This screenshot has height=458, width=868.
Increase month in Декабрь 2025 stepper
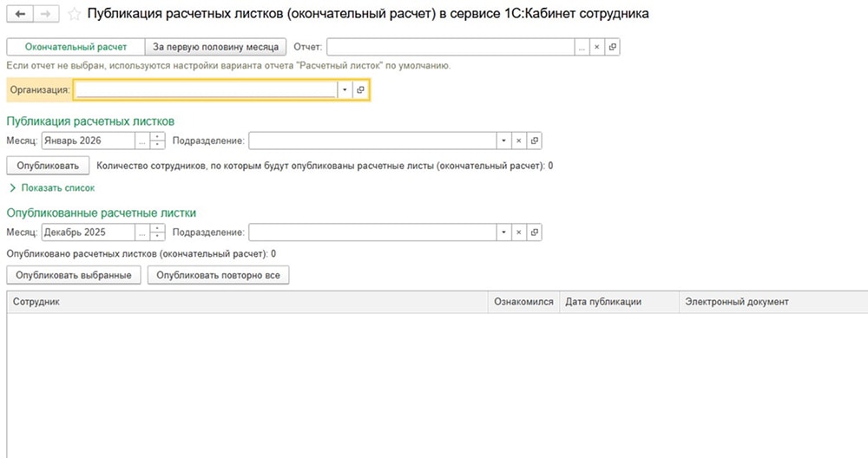click(x=158, y=228)
